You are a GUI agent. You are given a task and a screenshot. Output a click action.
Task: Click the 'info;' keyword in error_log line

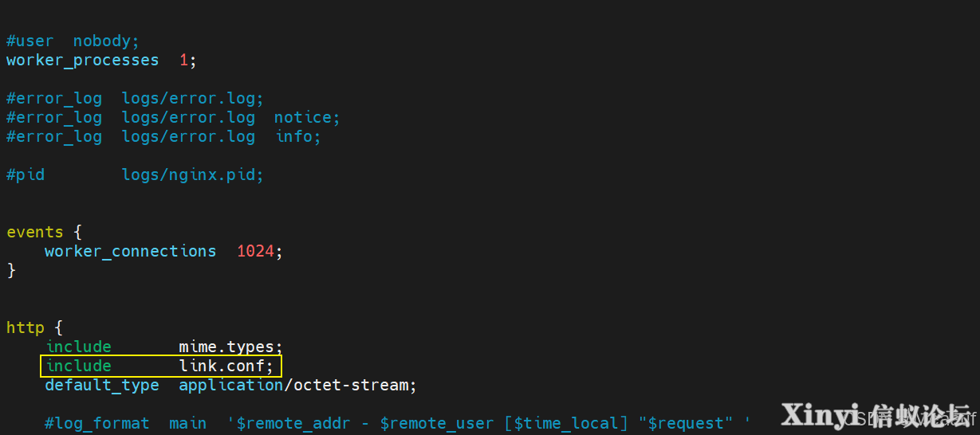tap(298, 137)
